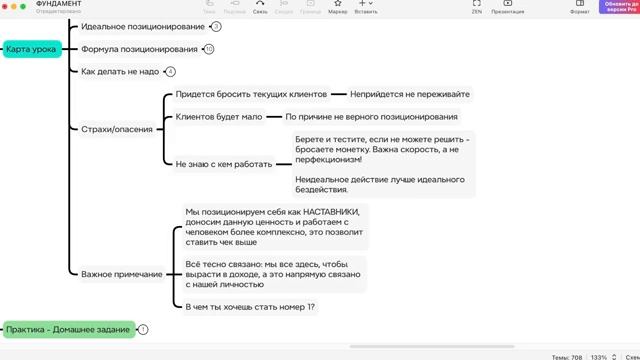Click the Маркер star icon

coord(338,3)
